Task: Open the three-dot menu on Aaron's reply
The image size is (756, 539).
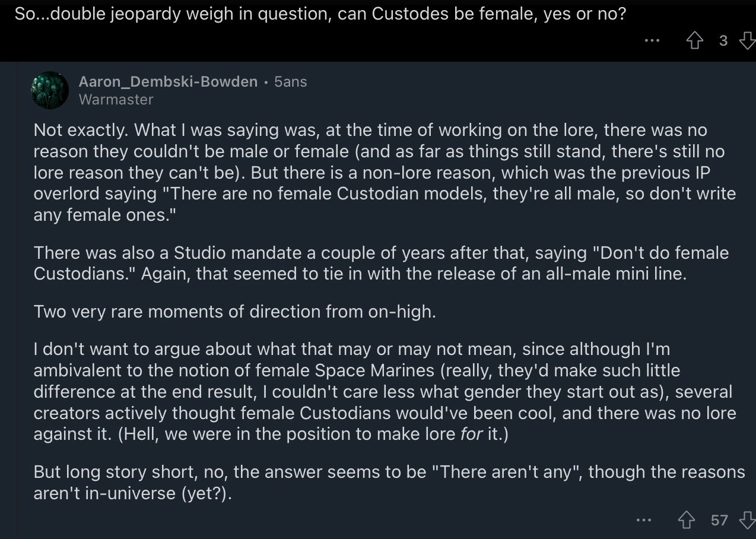Action: (x=643, y=521)
